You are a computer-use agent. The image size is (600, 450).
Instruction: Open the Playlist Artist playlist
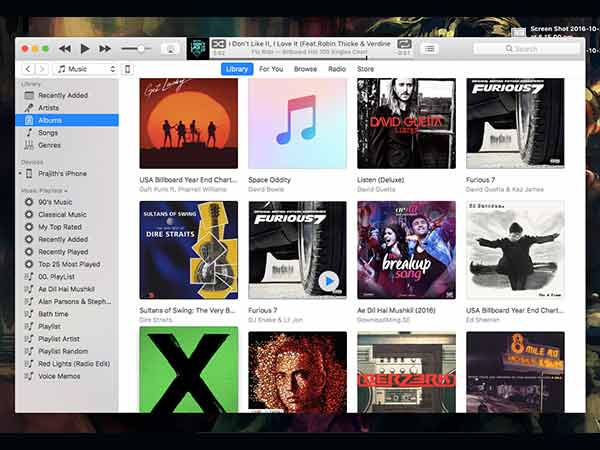[67, 339]
